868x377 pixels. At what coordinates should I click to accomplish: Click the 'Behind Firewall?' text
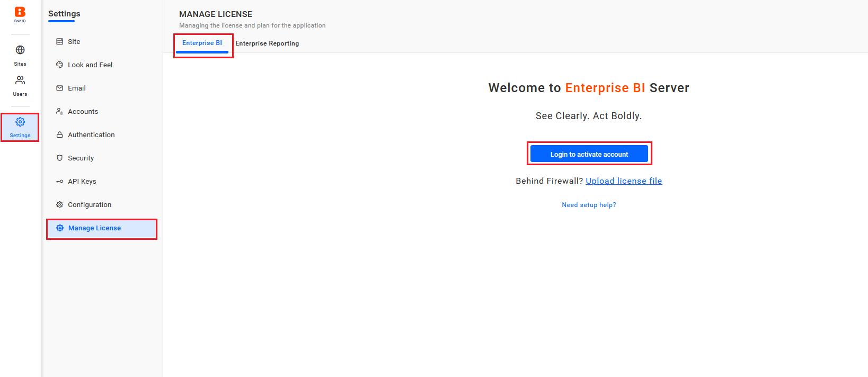pos(549,181)
